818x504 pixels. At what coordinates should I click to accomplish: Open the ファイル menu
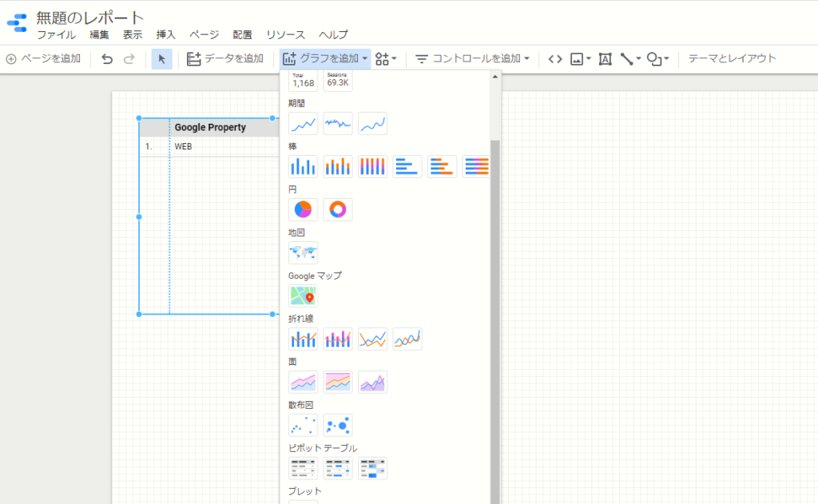coord(57,35)
